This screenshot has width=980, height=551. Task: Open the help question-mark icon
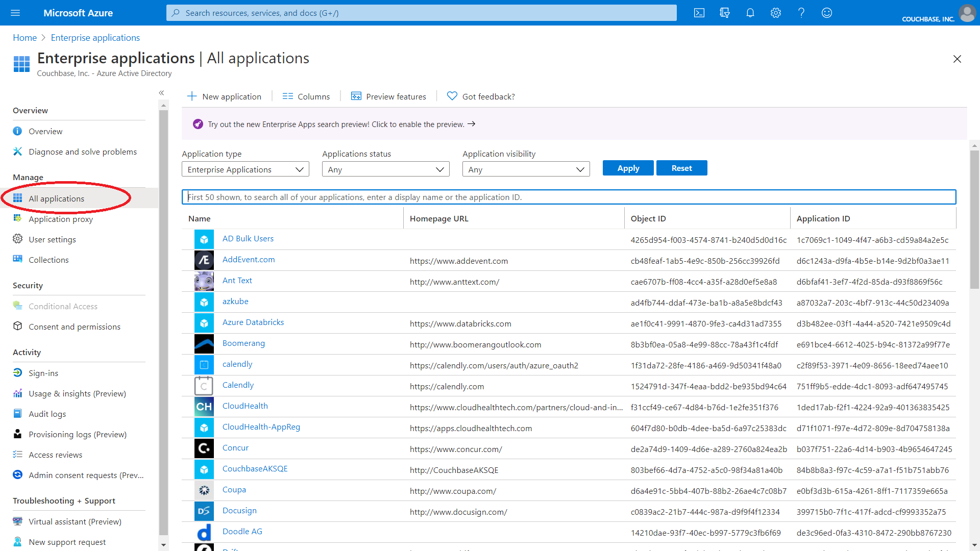(x=801, y=13)
